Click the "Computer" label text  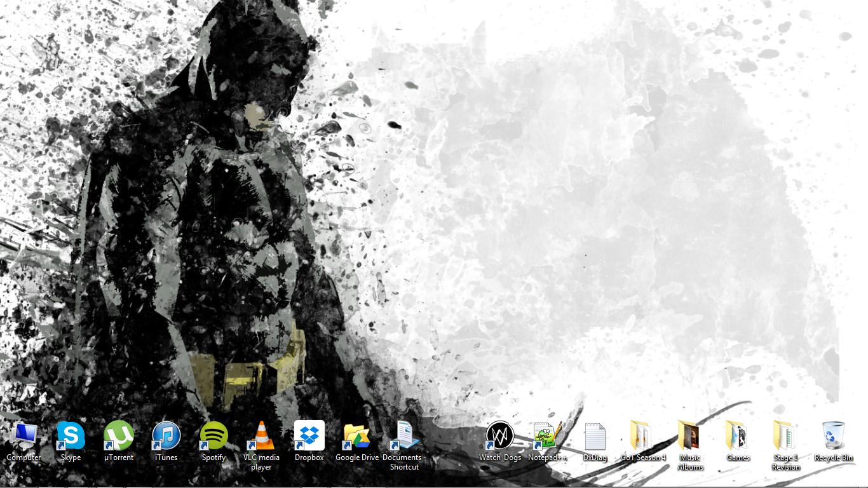(24, 457)
